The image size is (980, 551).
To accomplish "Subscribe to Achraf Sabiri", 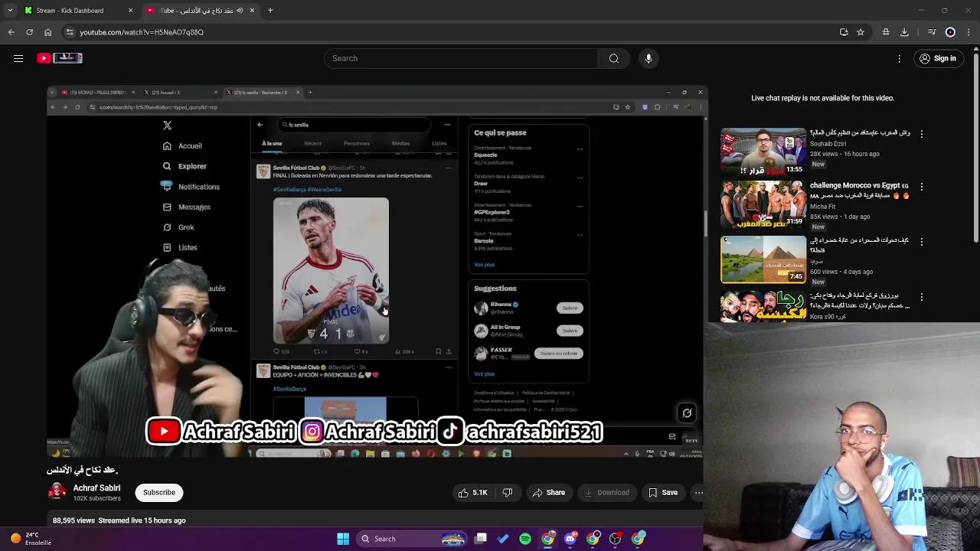I will (x=159, y=492).
